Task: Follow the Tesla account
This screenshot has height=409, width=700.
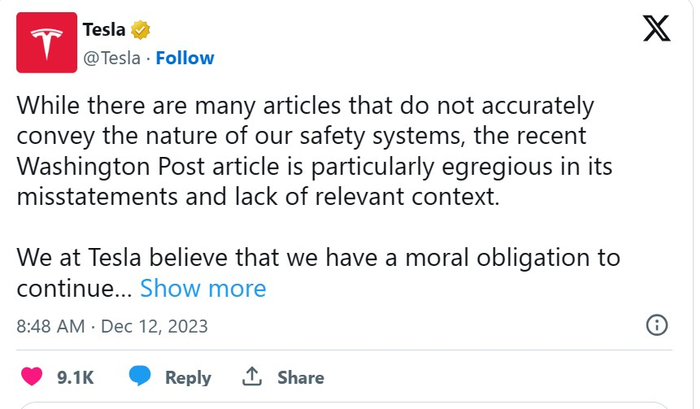Action: pyautogui.click(x=185, y=58)
